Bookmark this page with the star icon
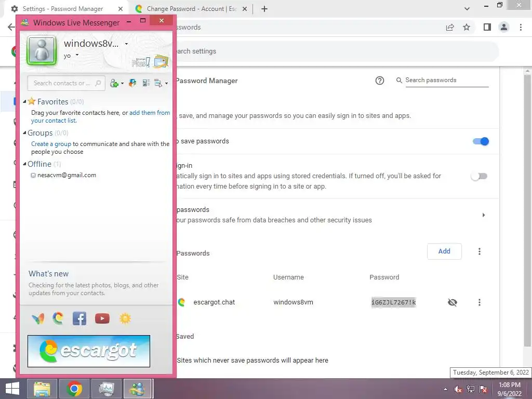This screenshot has height=399, width=532. (467, 27)
